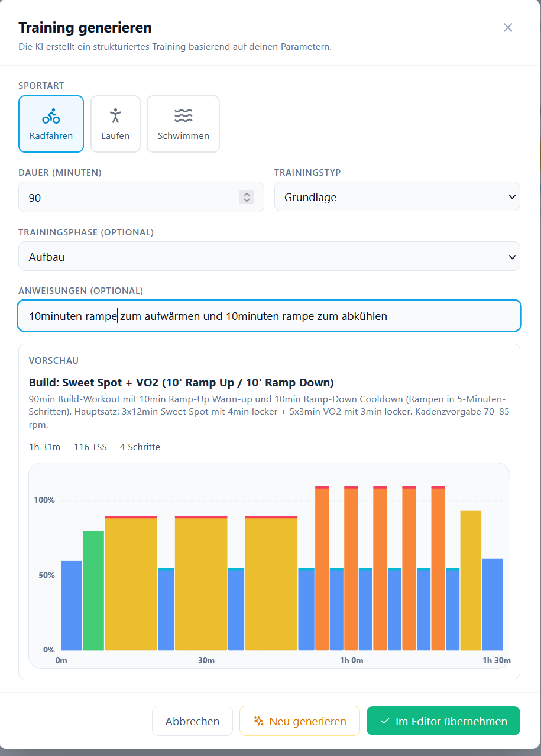The width and height of the screenshot is (541, 756).
Task: Click the first orange VO2 interval bar
Action: (322, 568)
